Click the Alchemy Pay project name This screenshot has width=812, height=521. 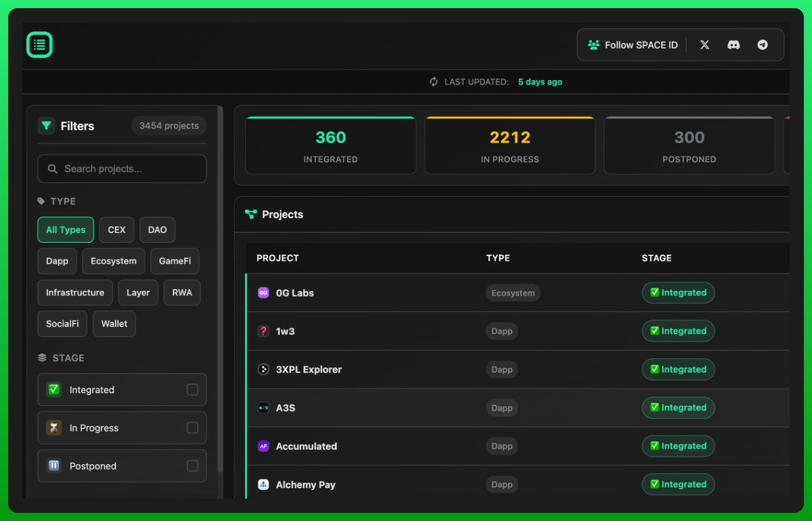coord(306,484)
